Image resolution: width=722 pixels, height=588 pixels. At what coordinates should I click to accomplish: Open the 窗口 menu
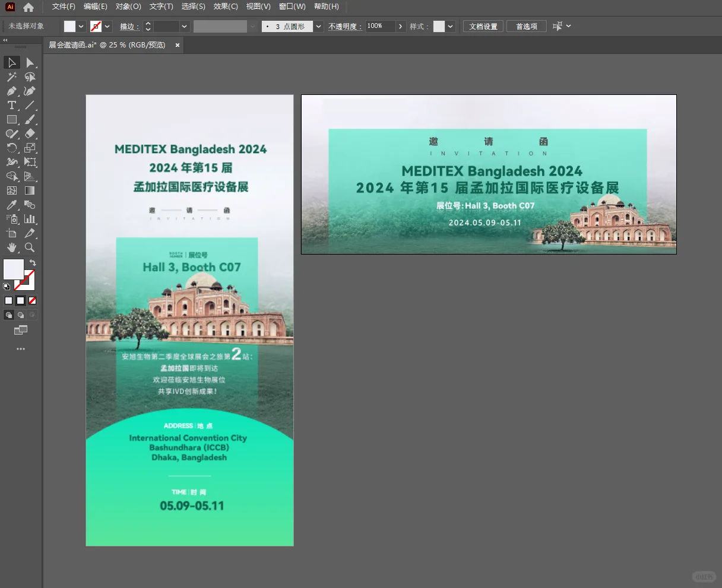[x=292, y=7]
